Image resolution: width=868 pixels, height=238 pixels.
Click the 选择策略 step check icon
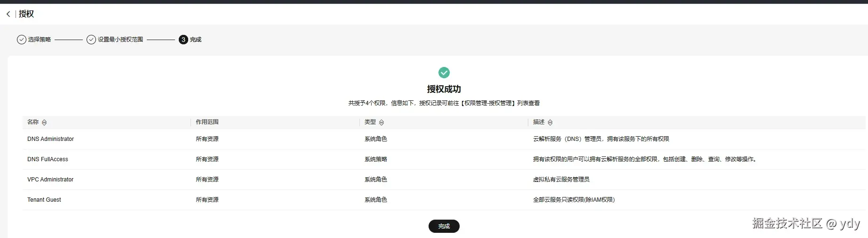click(x=22, y=40)
